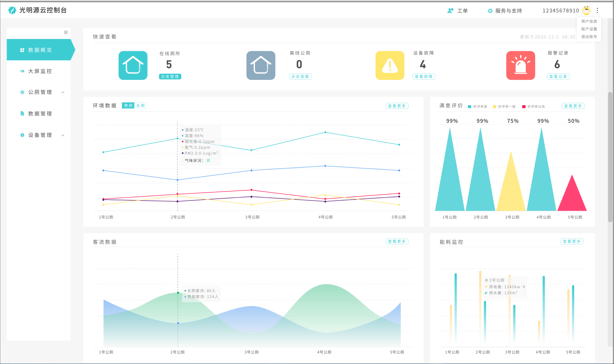This screenshot has height=364, width=614.
Task: Click the 大屏监控 eye icon
Action: coord(22,71)
